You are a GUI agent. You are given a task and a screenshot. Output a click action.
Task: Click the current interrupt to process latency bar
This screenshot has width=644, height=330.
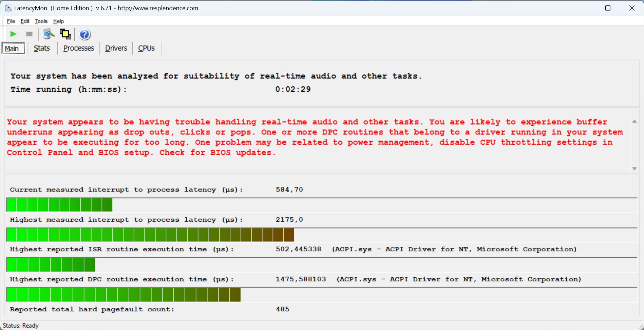tap(322, 205)
